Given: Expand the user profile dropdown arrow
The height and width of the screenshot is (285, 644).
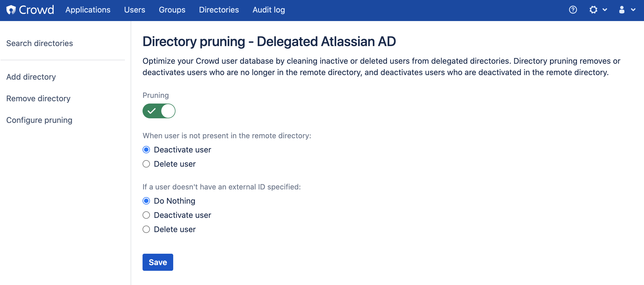Looking at the screenshot, I should 633,10.
